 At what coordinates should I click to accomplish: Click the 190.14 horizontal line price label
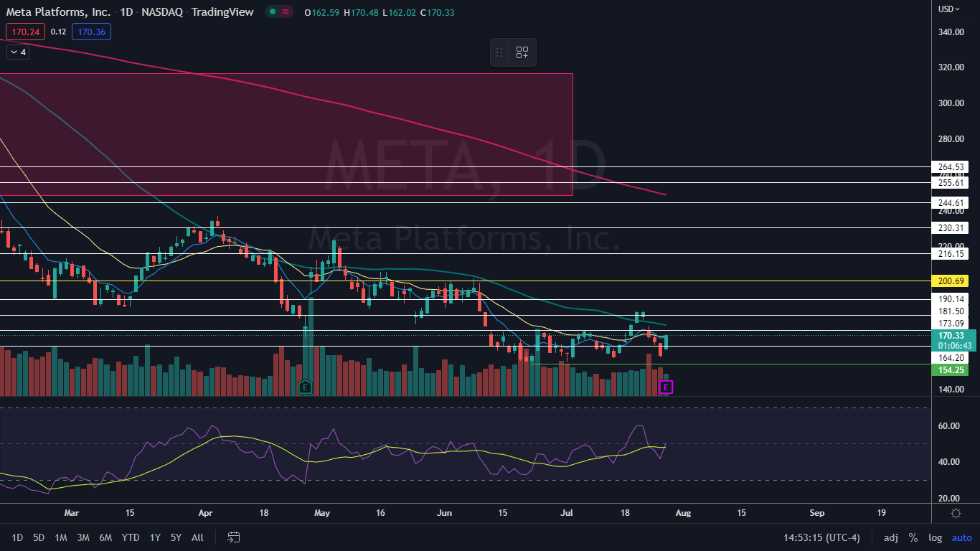click(x=950, y=299)
